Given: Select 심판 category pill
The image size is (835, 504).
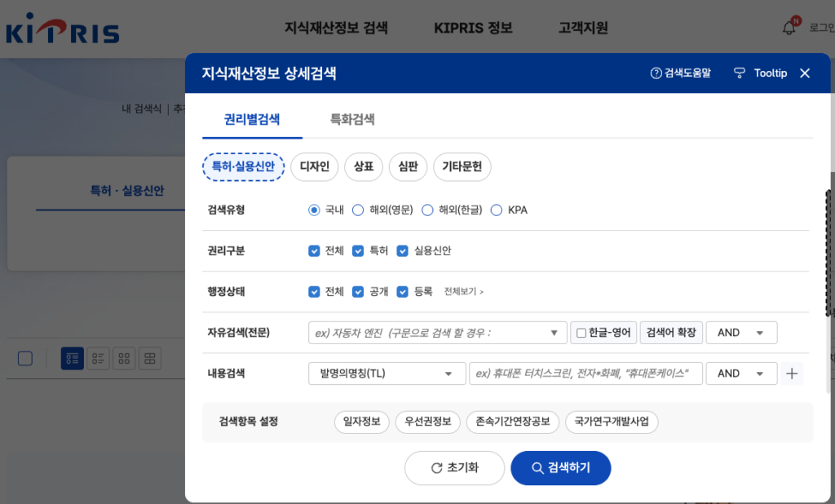Looking at the screenshot, I should [x=408, y=166].
